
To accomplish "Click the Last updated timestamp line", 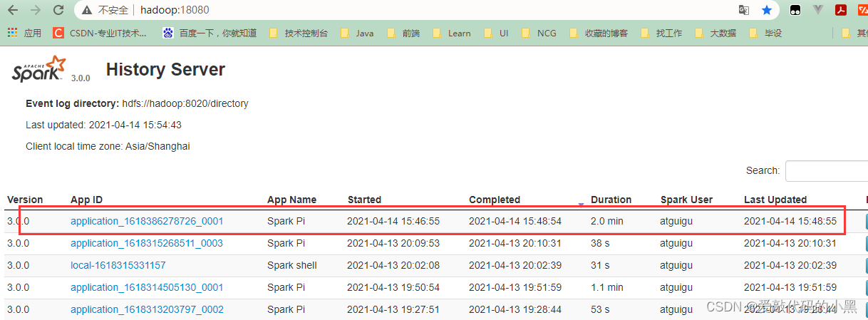I will (103, 125).
